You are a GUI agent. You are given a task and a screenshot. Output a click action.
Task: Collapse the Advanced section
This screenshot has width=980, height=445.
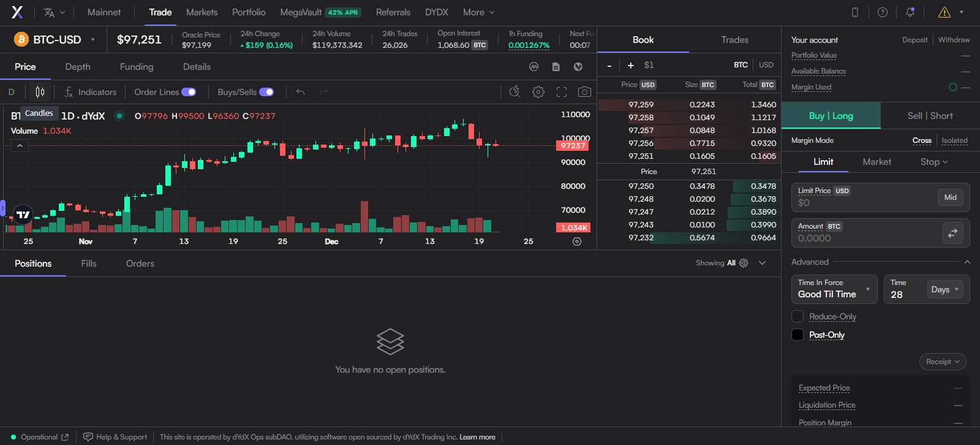pyautogui.click(x=967, y=262)
